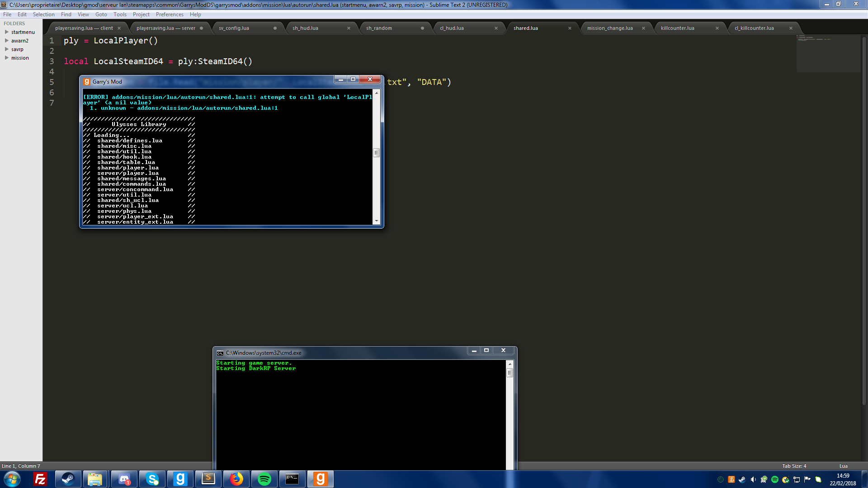The image size is (868, 488).
Task: Close the sh_hud.lua tab
Action: click(x=349, y=28)
